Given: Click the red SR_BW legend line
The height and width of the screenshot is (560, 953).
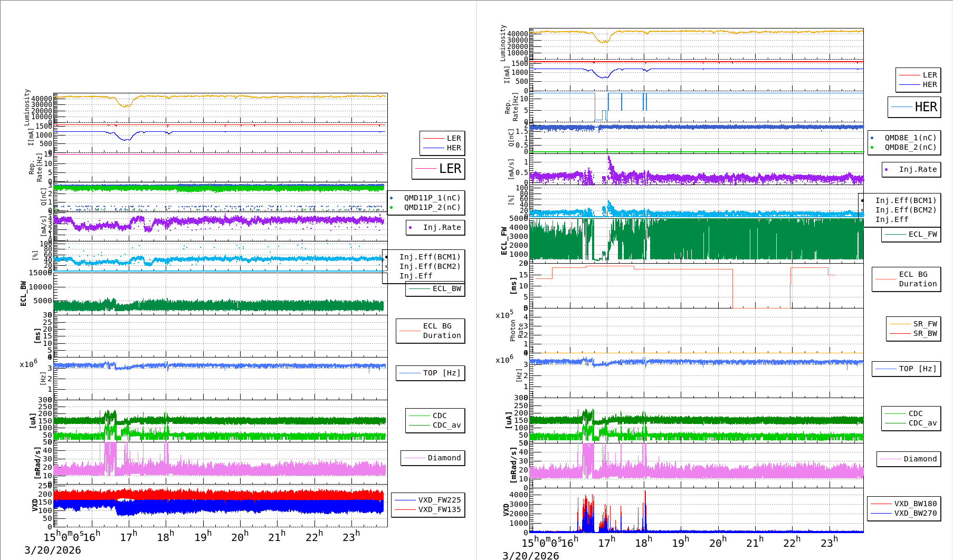Looking at the screenshot, I should pyautogui.click(x=900, y=333).
